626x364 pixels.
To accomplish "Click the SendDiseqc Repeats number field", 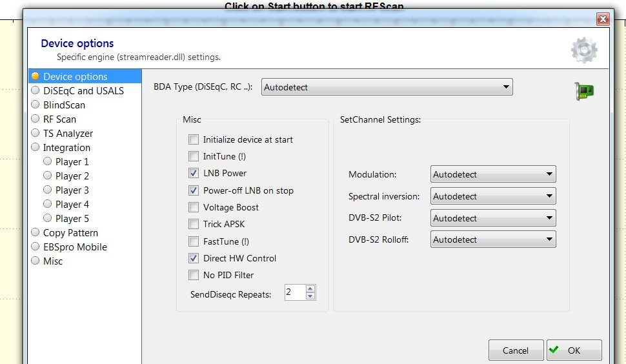I will (294, 292).
